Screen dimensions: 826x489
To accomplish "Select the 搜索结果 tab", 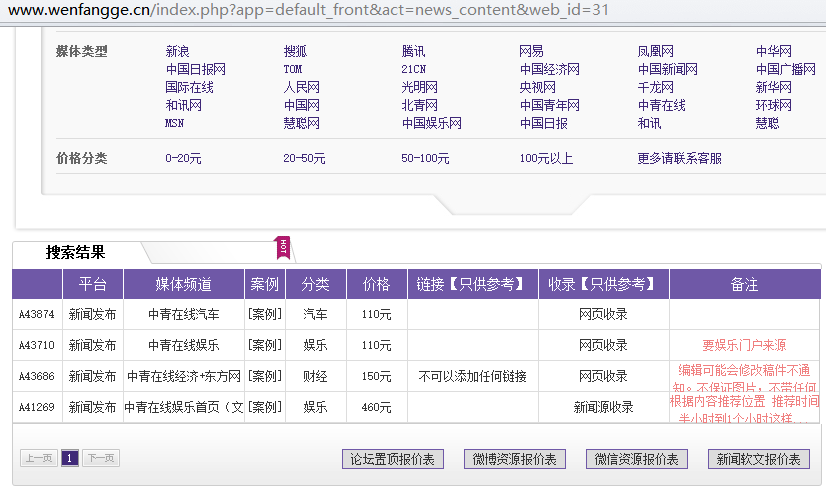I will pyautogui.click(x=76, y=253).
